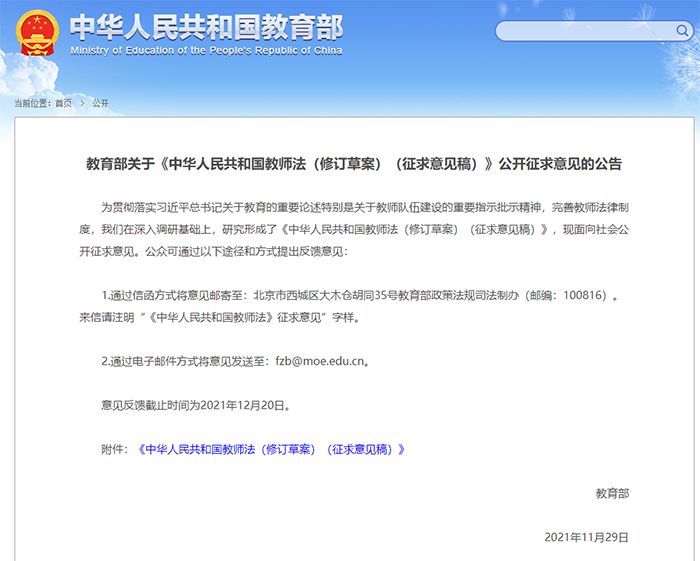Click the 教育部 signature text
This screenshot has height=561, width=700.
(612, 493)
